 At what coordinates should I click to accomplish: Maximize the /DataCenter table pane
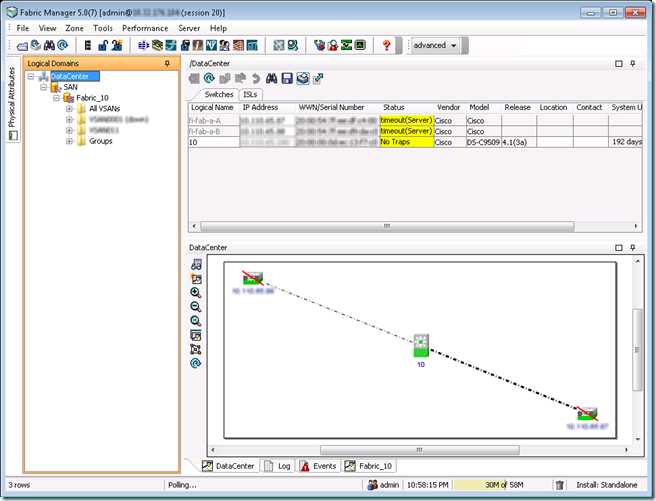tap(619, 64)
